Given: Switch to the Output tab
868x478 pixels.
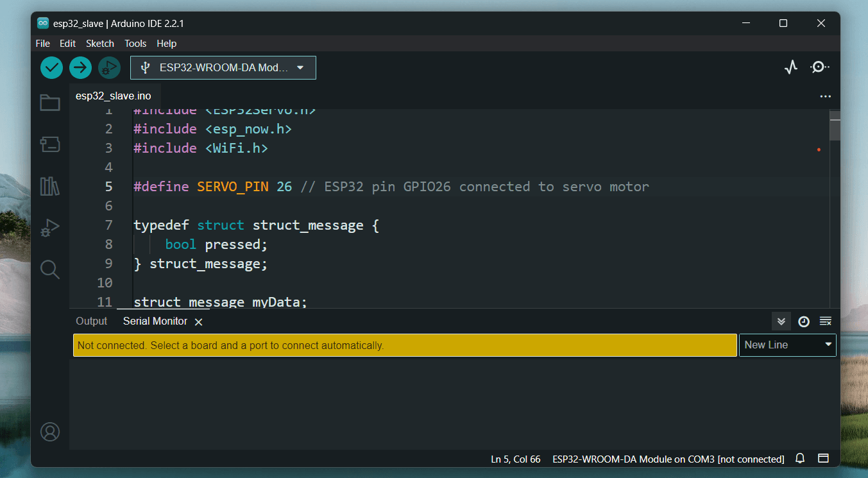Looking at the screenshot, I should pyautogui.click(x=92, y=321).
